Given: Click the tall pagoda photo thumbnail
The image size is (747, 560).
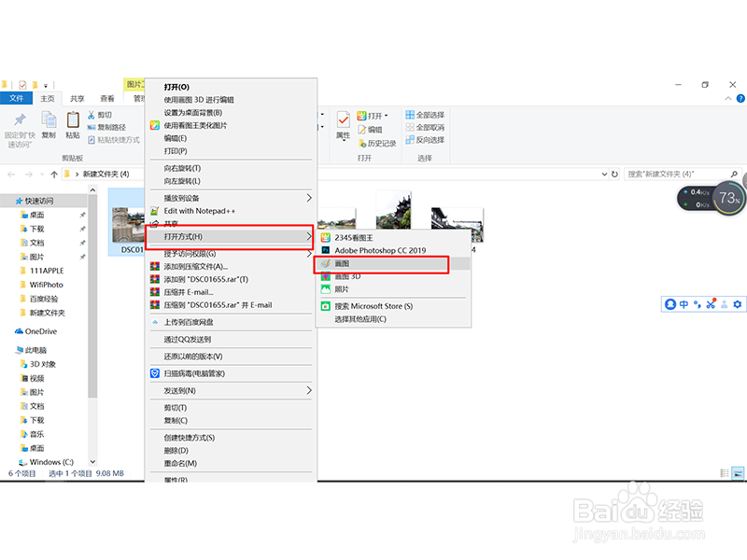Looking at the screenshot, I should (x=393, y=210).
